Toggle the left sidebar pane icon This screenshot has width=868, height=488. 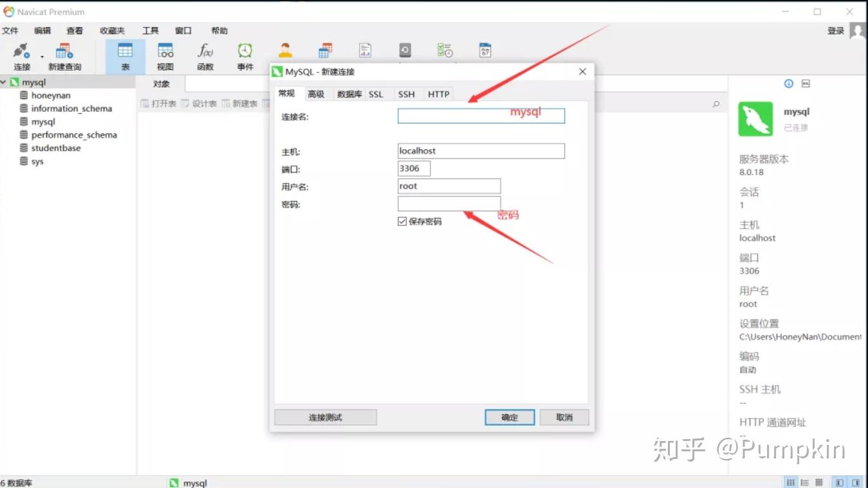tap(840, 483)
